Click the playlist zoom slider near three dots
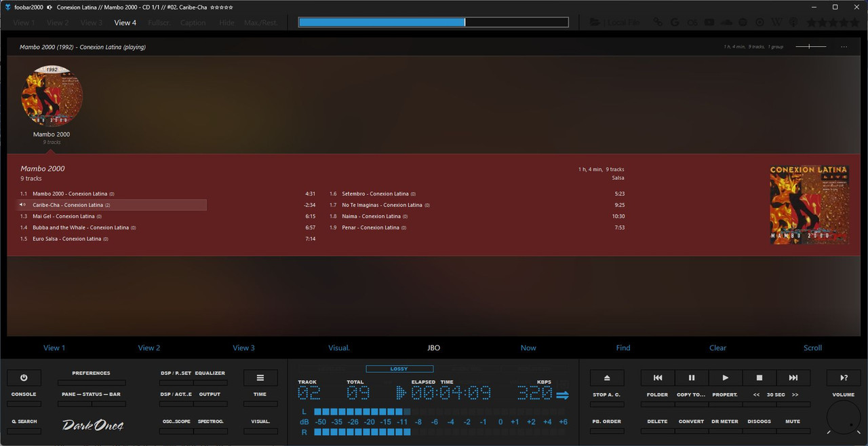Viewport: 868px width, 446px height. pos(811,47)
